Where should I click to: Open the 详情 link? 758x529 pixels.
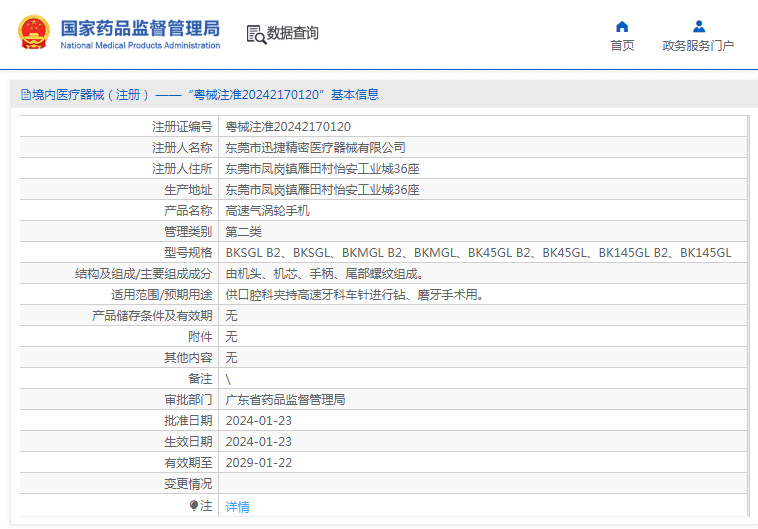pyautogui.click(x=237, y=506)
